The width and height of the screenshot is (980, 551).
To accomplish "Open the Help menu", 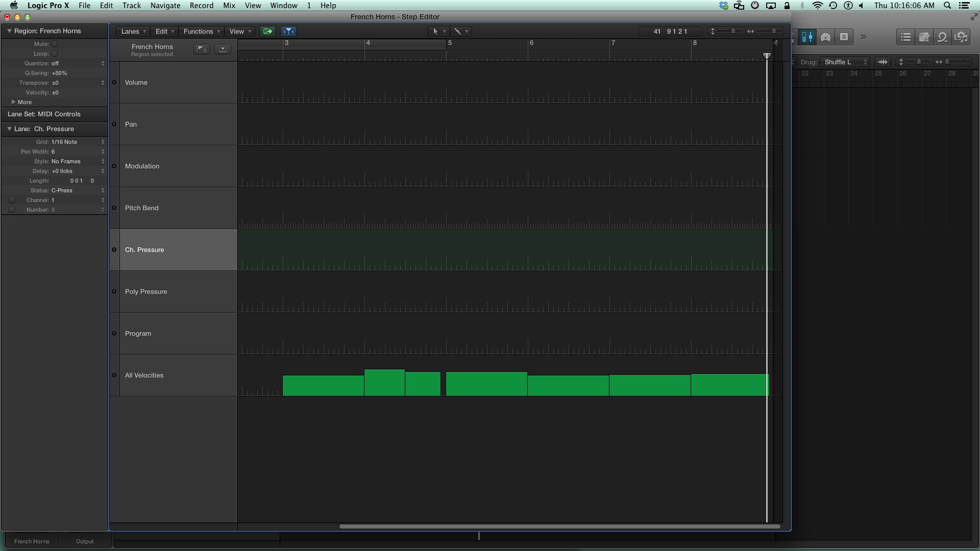I will tap(328, 6).
